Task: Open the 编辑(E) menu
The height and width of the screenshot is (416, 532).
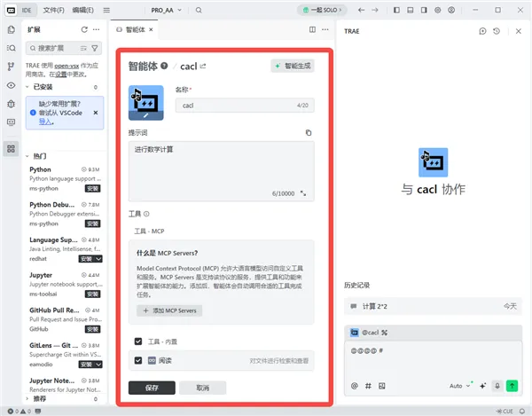Action: click(82, 10)
